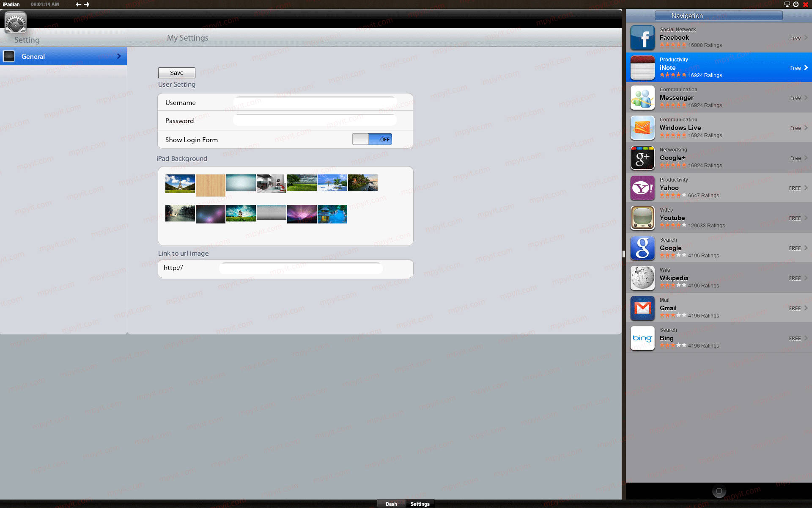Launch the Gmail app icon
The height and width of the screenshot is (508, 812).
642,308
